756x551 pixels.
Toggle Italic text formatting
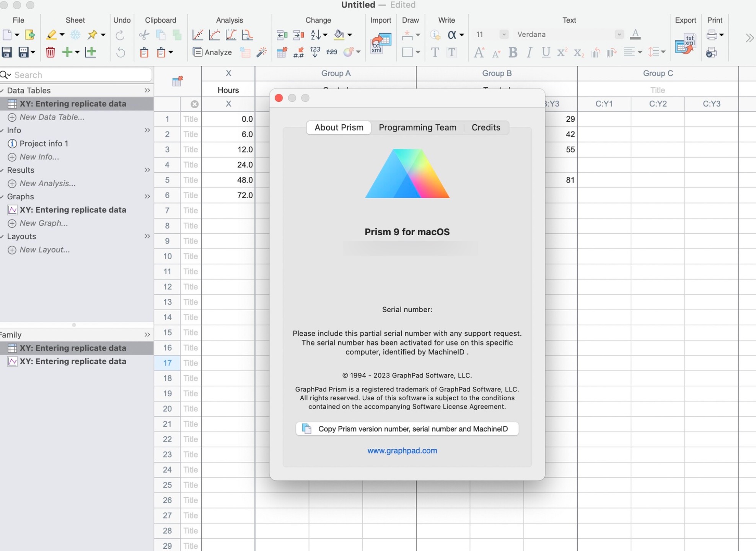[530, 52]
